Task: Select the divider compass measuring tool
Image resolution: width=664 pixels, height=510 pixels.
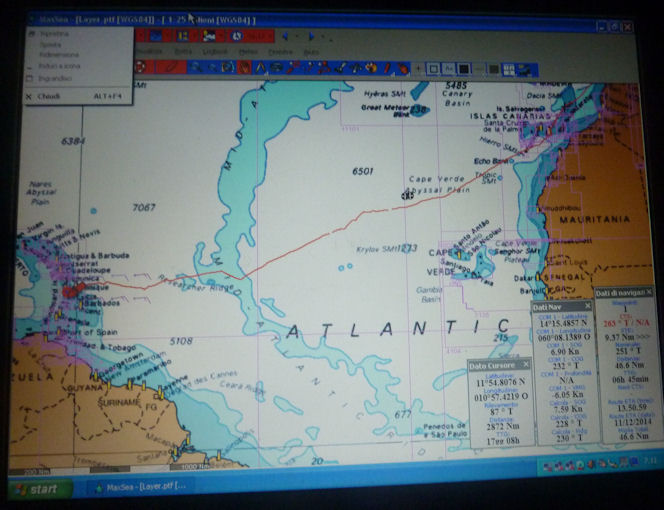Action: pyautogui.click(x=260, y=67)
